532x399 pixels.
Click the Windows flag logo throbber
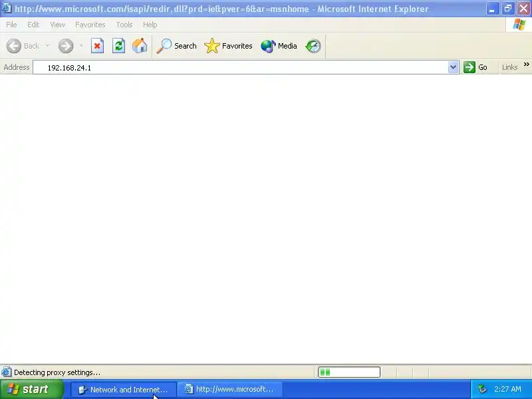click(x=519, y=25)
